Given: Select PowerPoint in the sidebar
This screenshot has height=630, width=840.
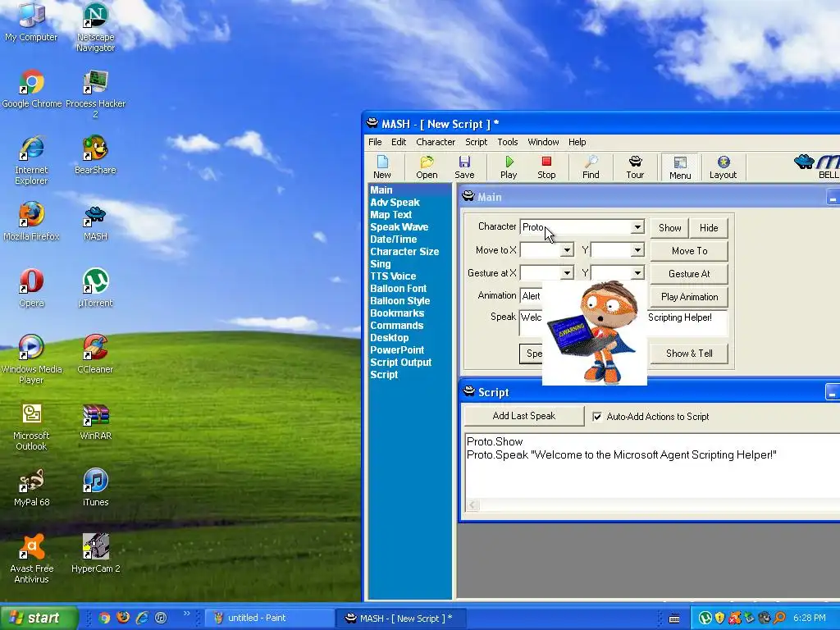Looking at the screenshot, I should tap(397, 350).
